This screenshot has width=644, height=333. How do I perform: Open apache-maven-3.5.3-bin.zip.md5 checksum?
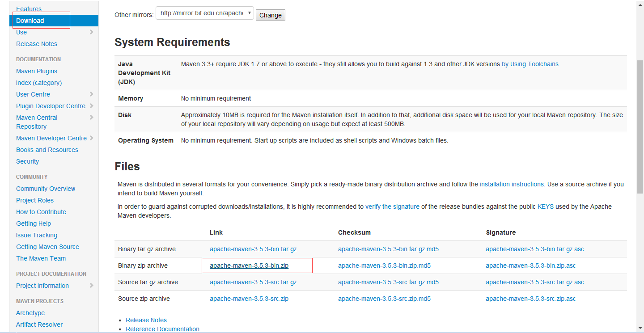[x=384, y=266]
